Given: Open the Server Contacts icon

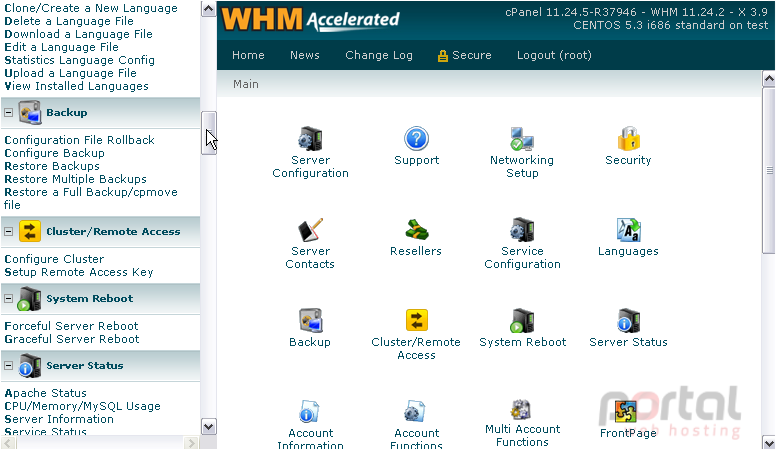Looking at the screenshot, I should 310,230.
